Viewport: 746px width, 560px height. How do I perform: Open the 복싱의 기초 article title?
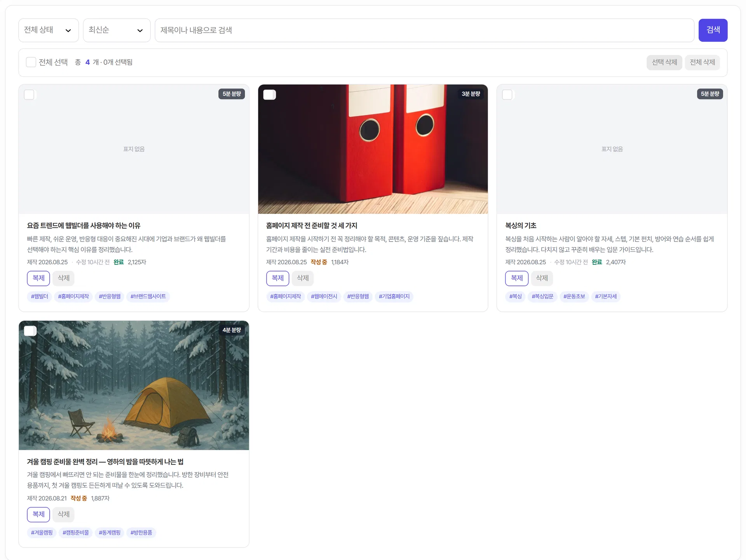pyautogui.click(x=521, y=226)
